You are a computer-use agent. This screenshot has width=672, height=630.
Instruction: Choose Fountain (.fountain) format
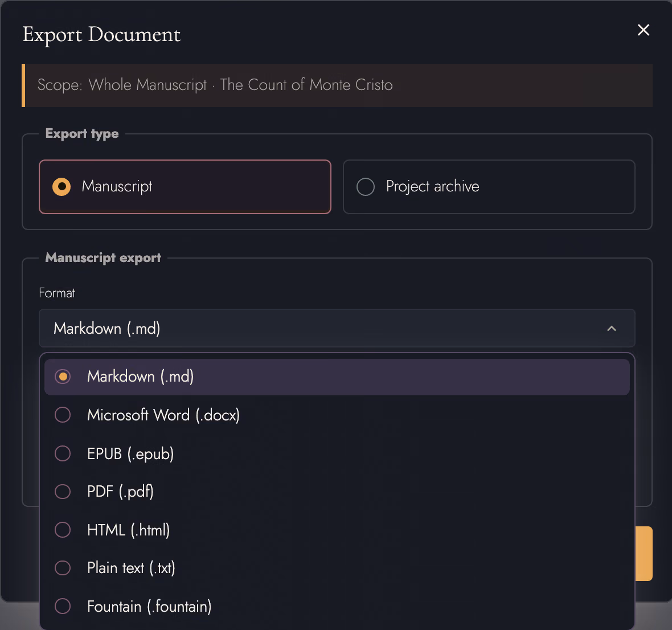tap(337, 607)
